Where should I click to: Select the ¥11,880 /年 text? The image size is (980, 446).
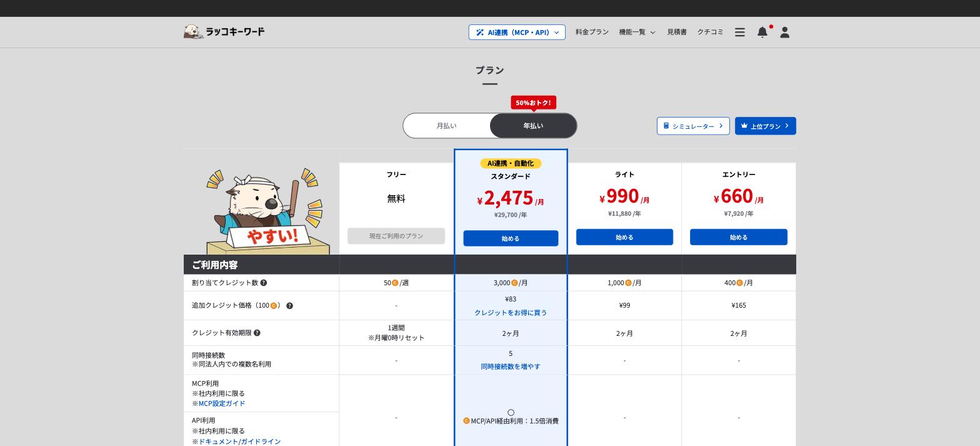tap(624, 214)
